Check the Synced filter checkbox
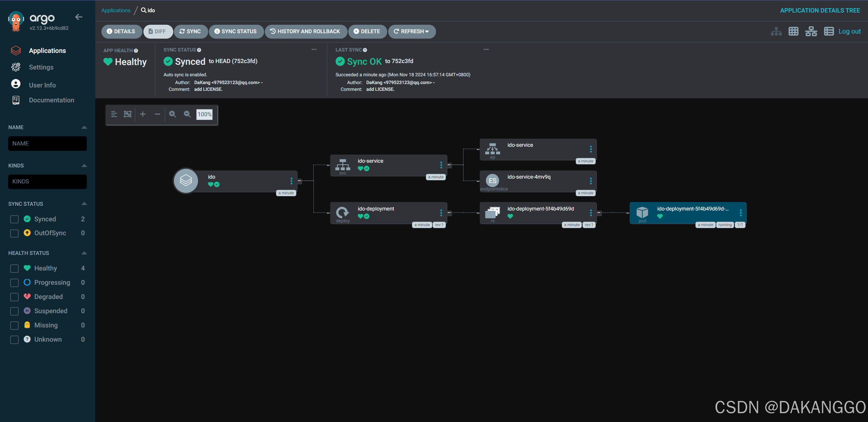868x422 pixels. click(x=14, y=219)
